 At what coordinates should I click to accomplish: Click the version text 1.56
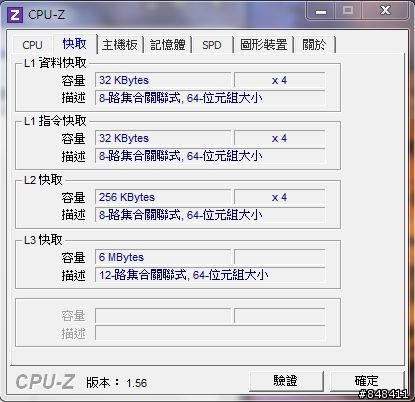tap(137, 383)
